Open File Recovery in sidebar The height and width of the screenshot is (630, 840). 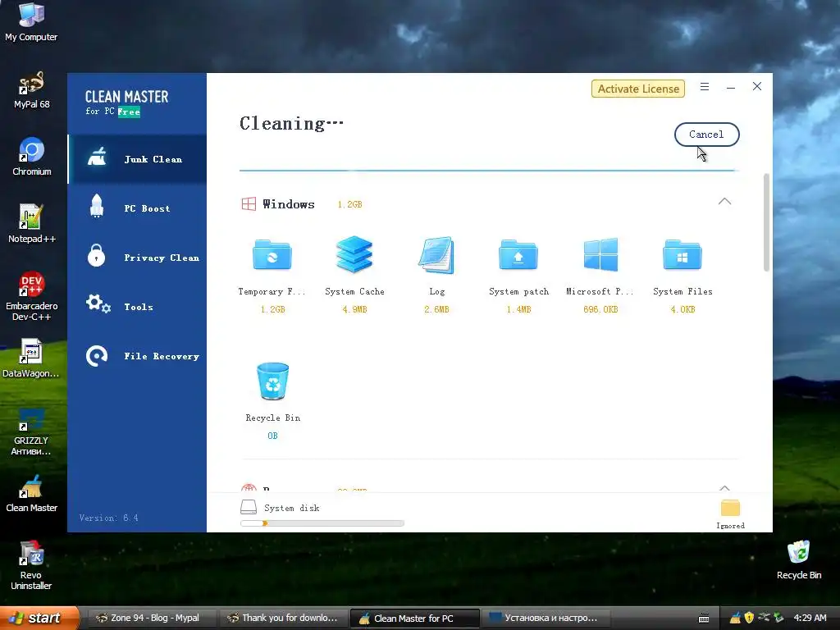click(x=137, y=356)
